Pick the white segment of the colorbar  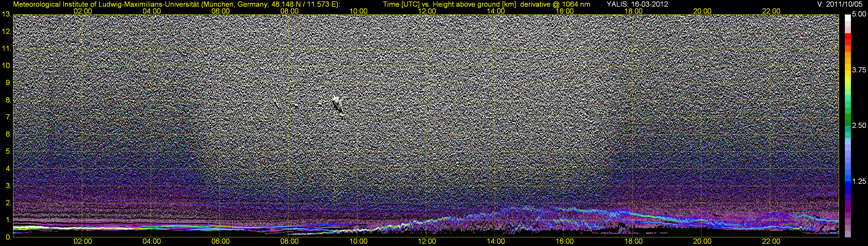point(847,18)
